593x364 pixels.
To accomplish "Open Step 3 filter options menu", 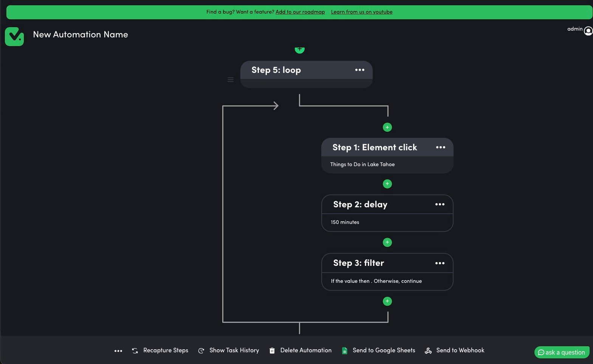I will point(440,263).
